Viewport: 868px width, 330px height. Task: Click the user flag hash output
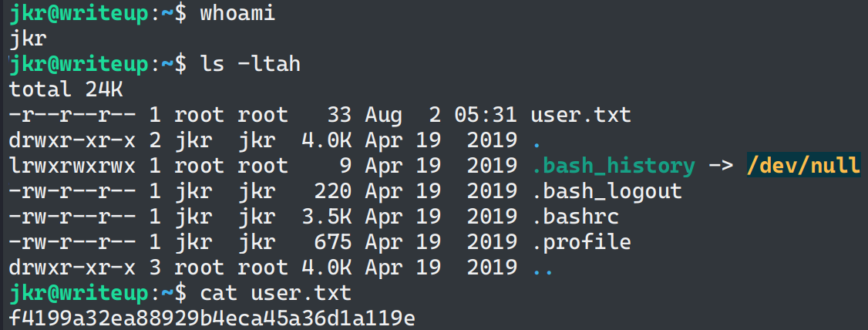(x=212, y=318)
